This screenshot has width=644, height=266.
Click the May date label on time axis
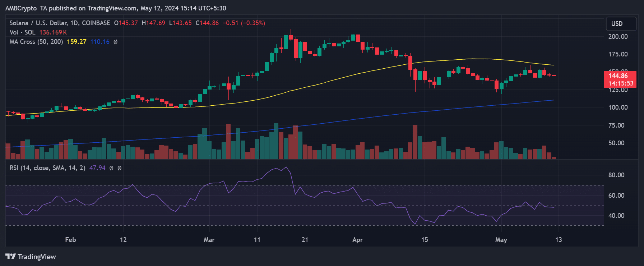tap(501, 240)
